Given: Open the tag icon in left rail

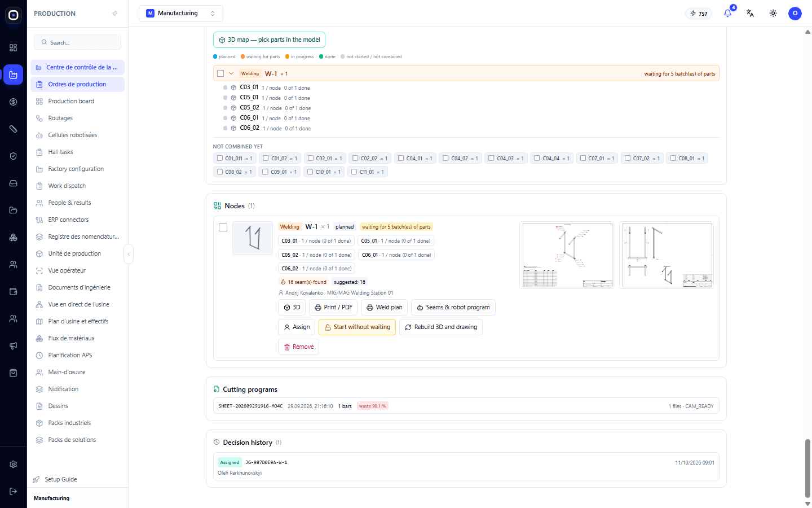Looking at the screenshot, I should [14, 129].
